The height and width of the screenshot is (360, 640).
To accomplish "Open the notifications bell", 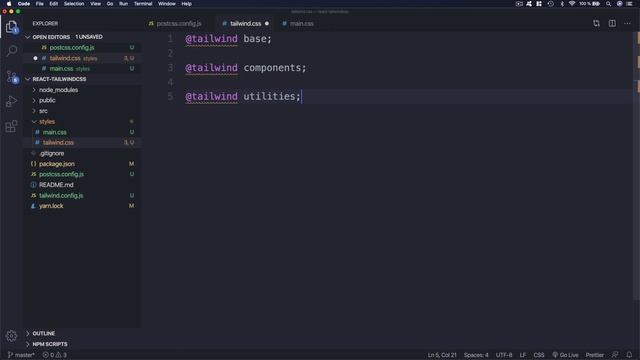I will (x=629, y=355).
